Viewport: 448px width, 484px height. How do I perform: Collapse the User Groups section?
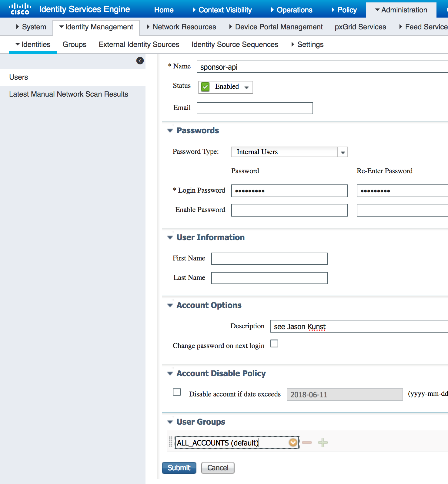[x=170, y=422]
